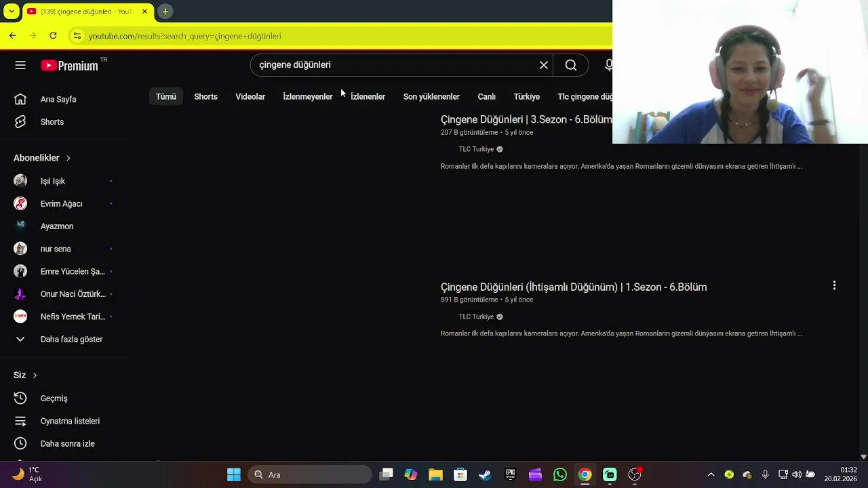Close the çingene düğünleri browser tab
This screenshot has width=868, height=488.
144,12
